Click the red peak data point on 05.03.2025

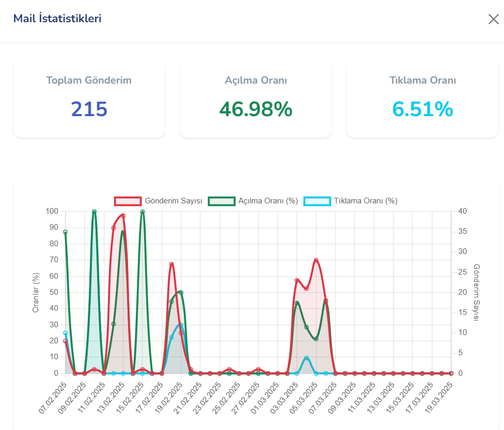pyautogui.click(x=316, y=260)
